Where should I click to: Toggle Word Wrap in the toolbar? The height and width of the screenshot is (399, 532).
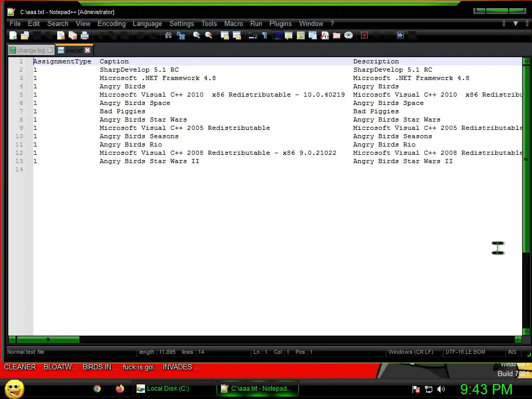click(x=252, y=35)
